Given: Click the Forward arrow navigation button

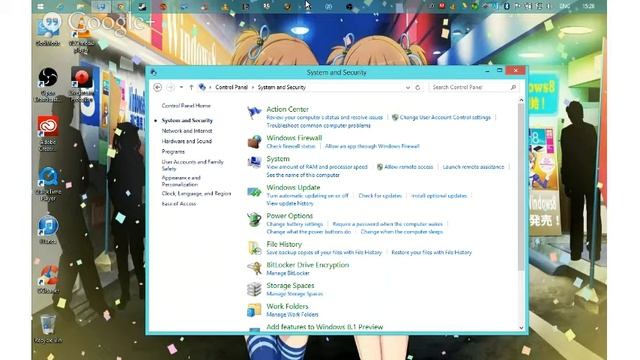Looking at the screenshot, I should point(171,87).
